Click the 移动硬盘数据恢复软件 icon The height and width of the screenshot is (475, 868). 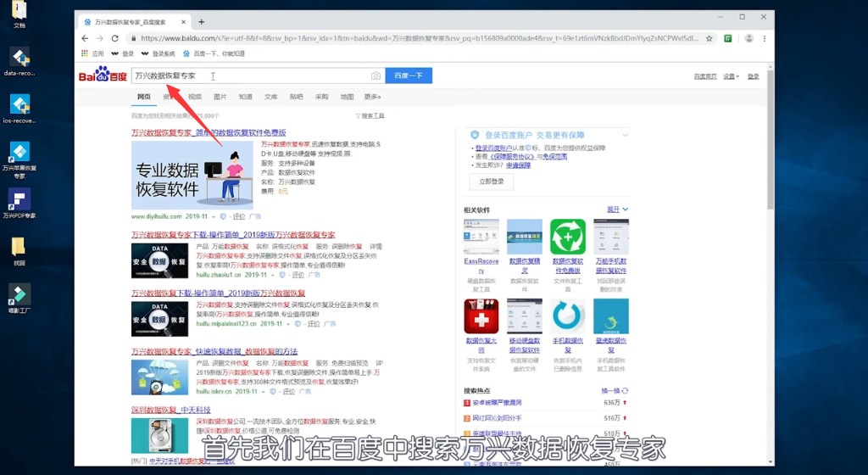tap(525, 316)
